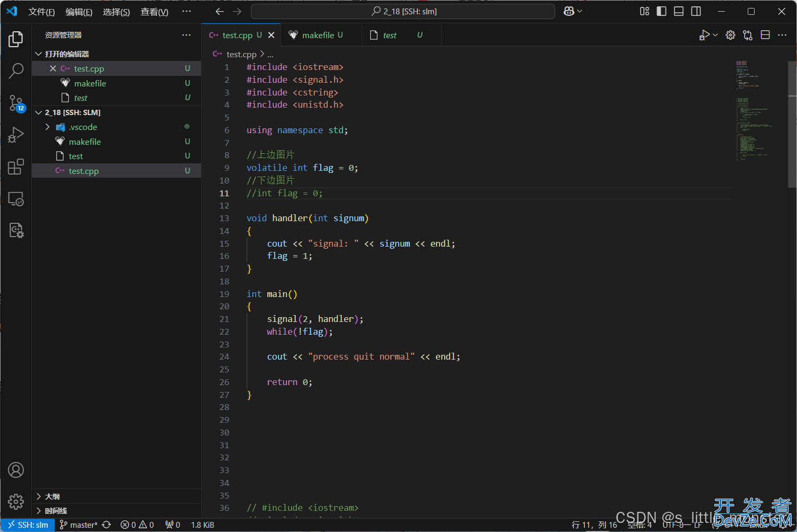Open the Explorer view in activity bar
The image size is (797, 532).
pyautogui.click(x=16, y=39)
